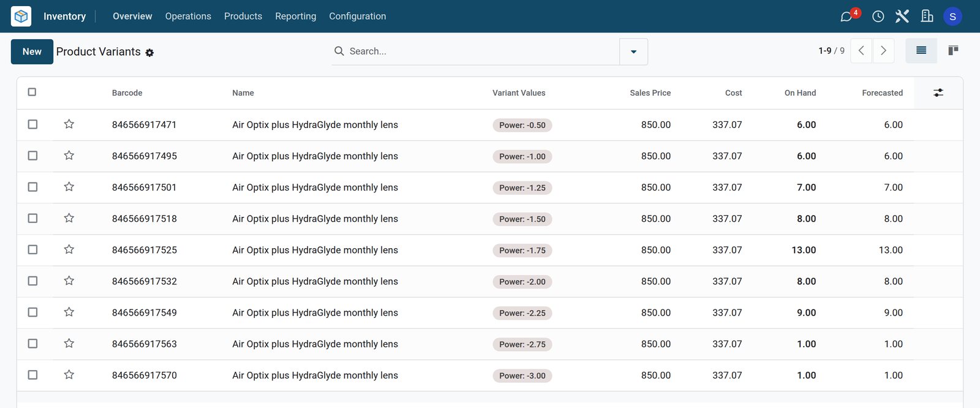Check the Power: -1.25 row checkbox
980x408 pixels.
click(33, 187)
